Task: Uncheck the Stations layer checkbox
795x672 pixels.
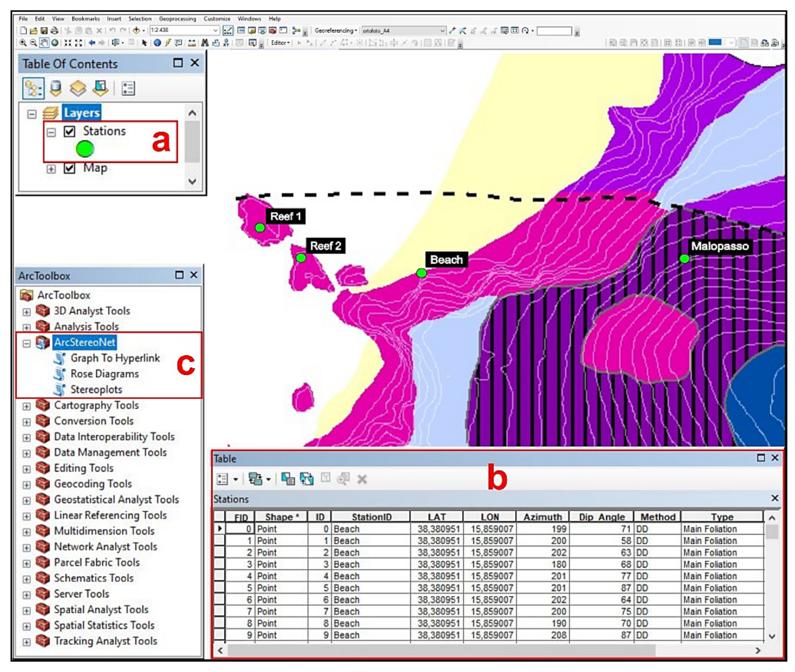Action: (70, 131)
